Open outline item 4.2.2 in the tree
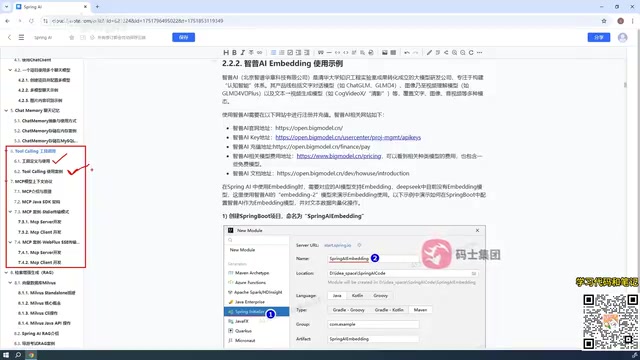 tap(38, 90)
